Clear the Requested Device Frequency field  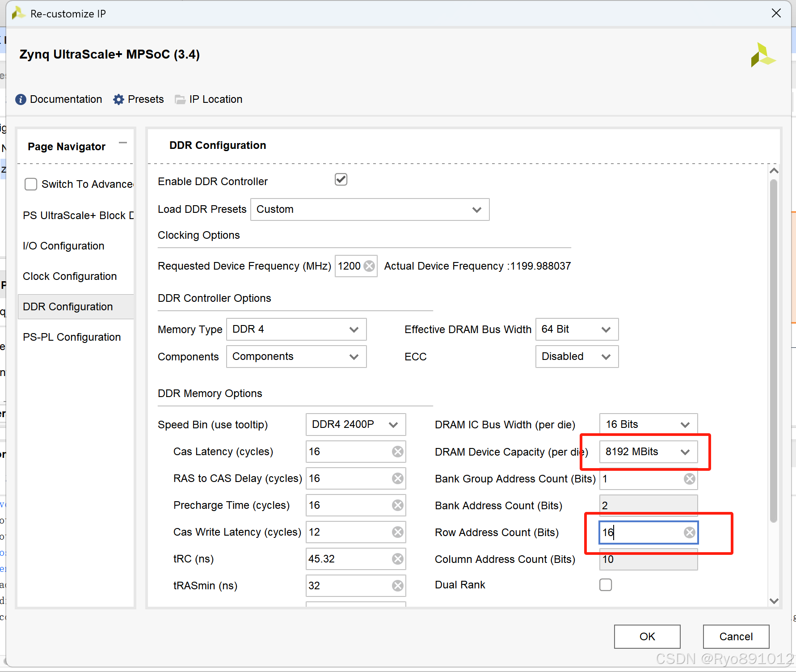[x=369, y=266]
